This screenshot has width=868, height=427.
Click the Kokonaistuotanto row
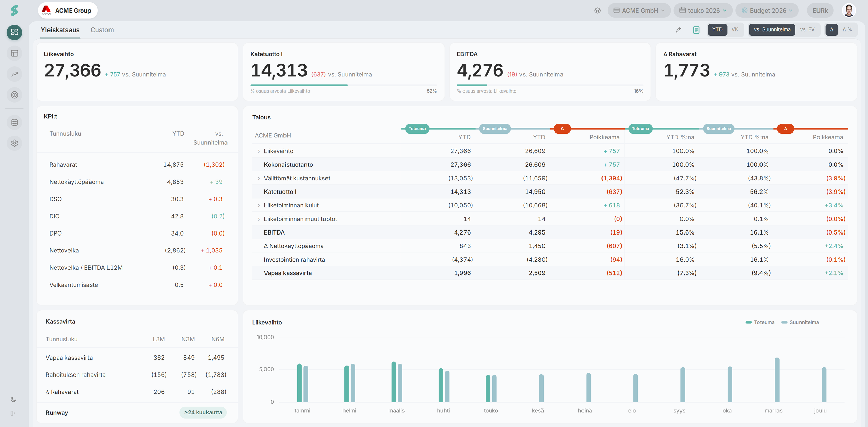click(x=550, y=165)
